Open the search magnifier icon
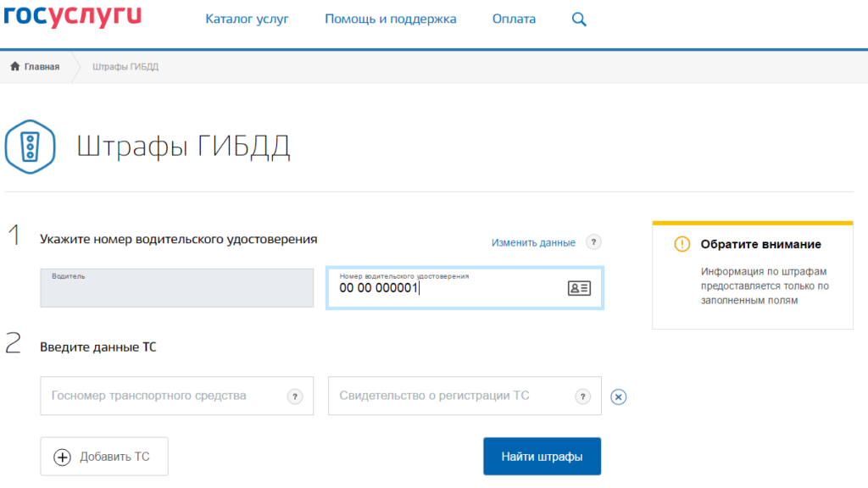The width and height of the screenshot is (868, 488). tap(579, 19)
